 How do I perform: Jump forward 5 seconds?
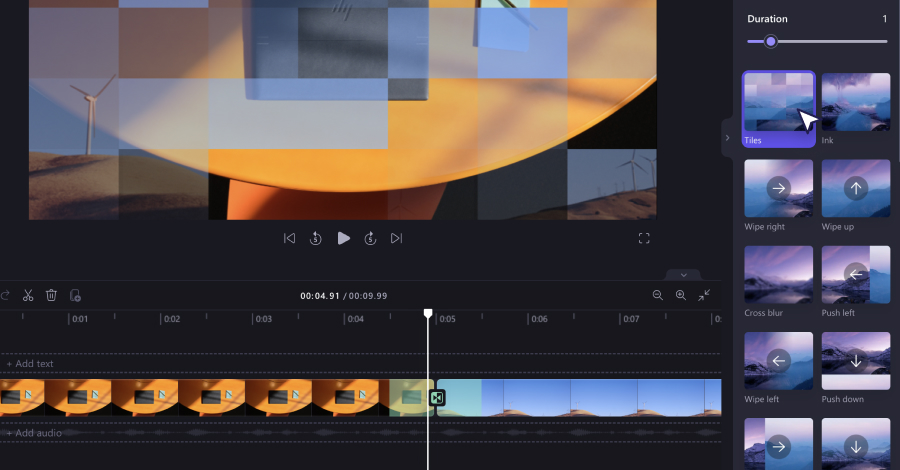pyautogui.click(x=370, y=238)
